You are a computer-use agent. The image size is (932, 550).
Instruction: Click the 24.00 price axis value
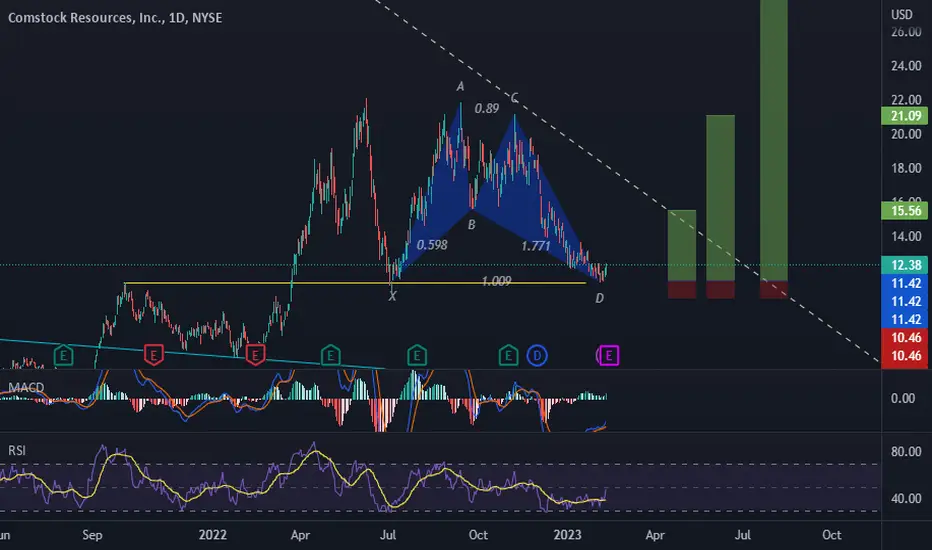906,66
